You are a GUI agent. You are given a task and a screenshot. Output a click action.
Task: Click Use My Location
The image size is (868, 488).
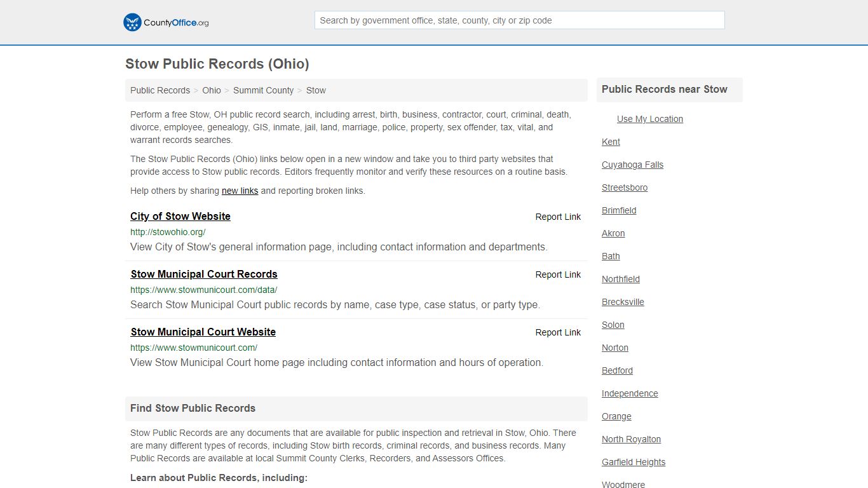click(x=650, y=119)
